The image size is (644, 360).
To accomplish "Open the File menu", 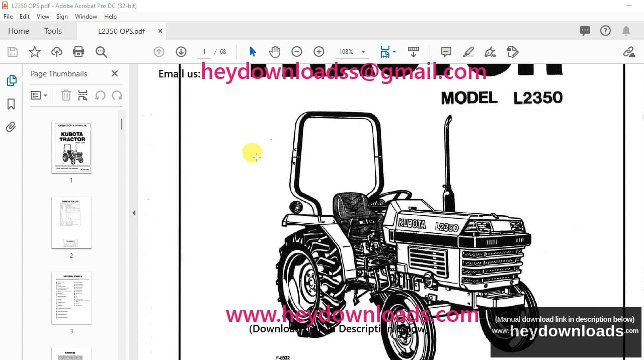I will pos(8,17).
